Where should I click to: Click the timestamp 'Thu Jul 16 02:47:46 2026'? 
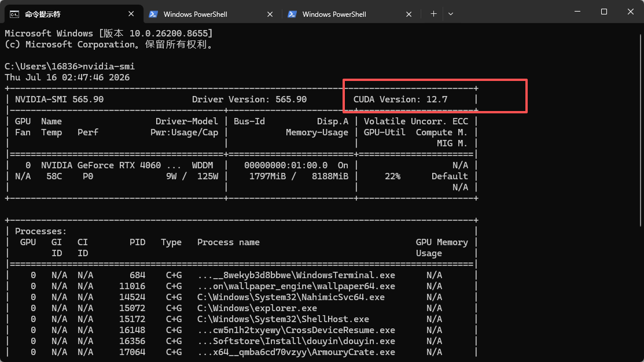point(67,77)
